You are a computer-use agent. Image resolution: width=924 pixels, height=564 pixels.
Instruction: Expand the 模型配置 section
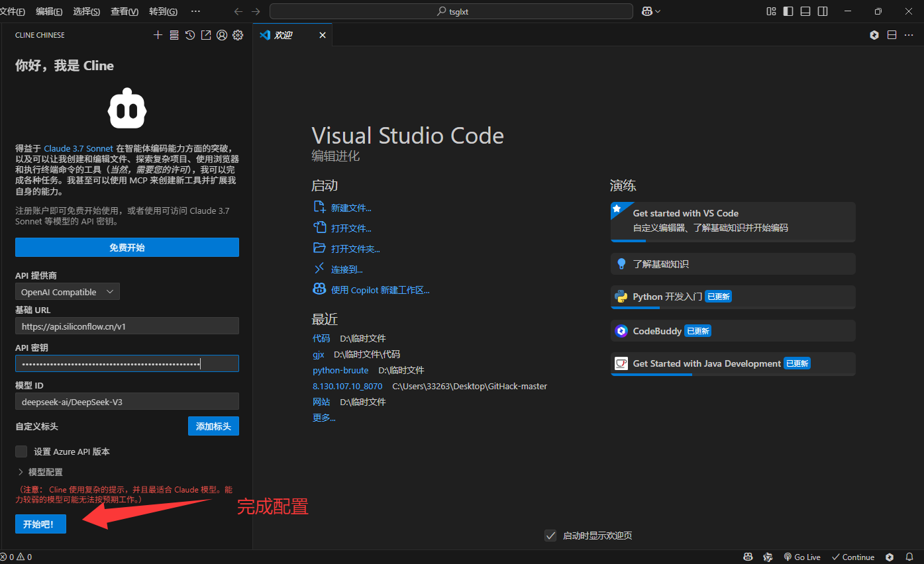(x=40, y=472)
